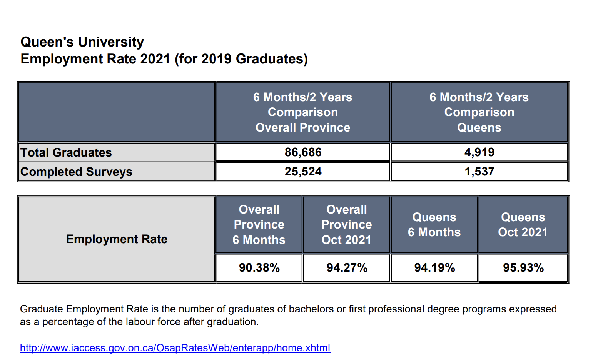
Task: Click the 90.38% rate cell
Action: (x=259, y=268)
